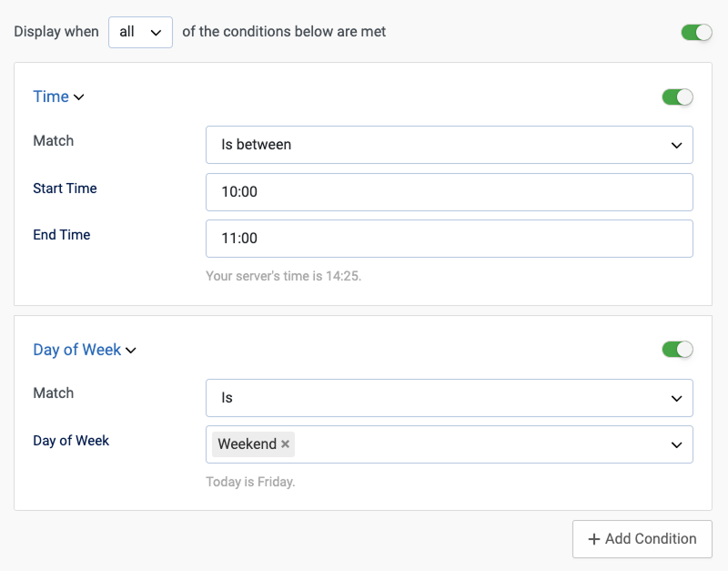Change condition type via the Day of Week heading
The image size is (728, 571).
click(76, 350)
